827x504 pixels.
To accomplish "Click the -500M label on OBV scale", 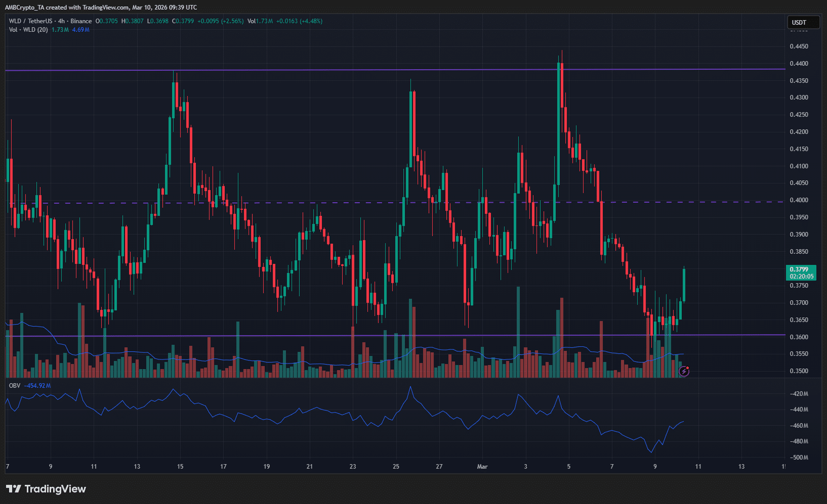I will pyautogui.click(x=799, y=458).
